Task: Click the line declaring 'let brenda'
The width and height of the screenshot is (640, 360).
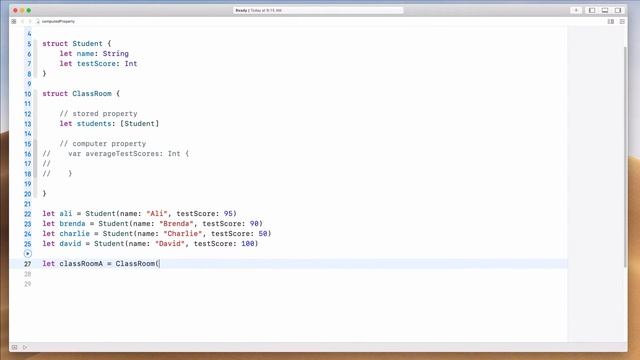Action: [x=153, y=224]
